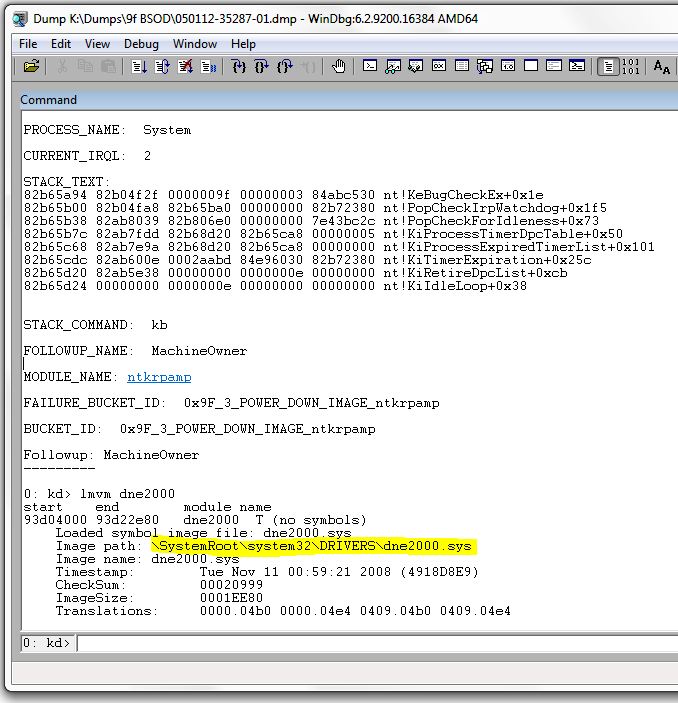Click the 'lmvm dne2000' command text

pos(127,494)
